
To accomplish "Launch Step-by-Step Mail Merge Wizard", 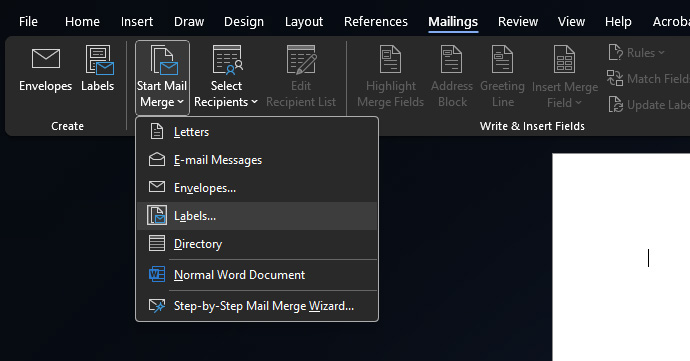I will coord(257,306).
